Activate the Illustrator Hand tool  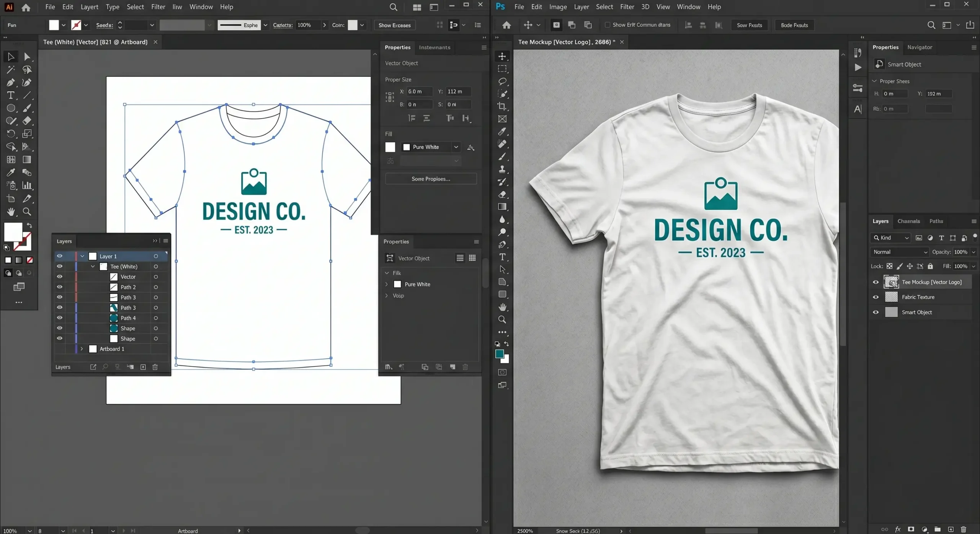(x=11, y=212)
